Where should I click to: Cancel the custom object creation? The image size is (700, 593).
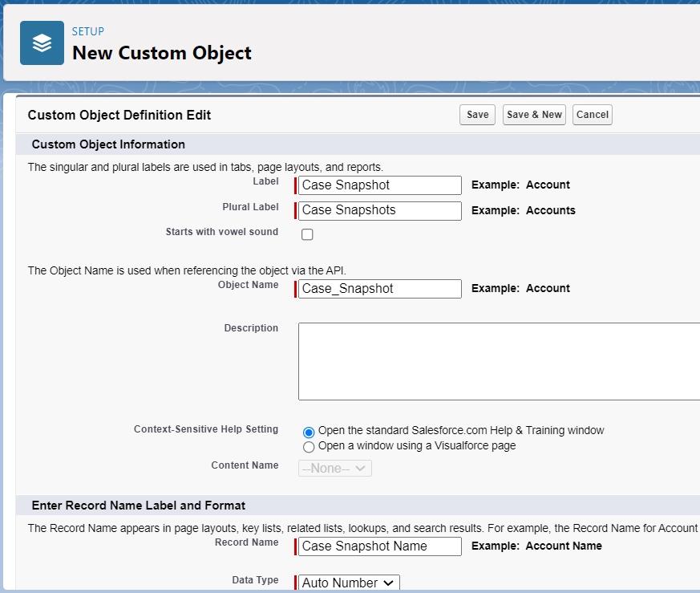(x=592, y=115)
